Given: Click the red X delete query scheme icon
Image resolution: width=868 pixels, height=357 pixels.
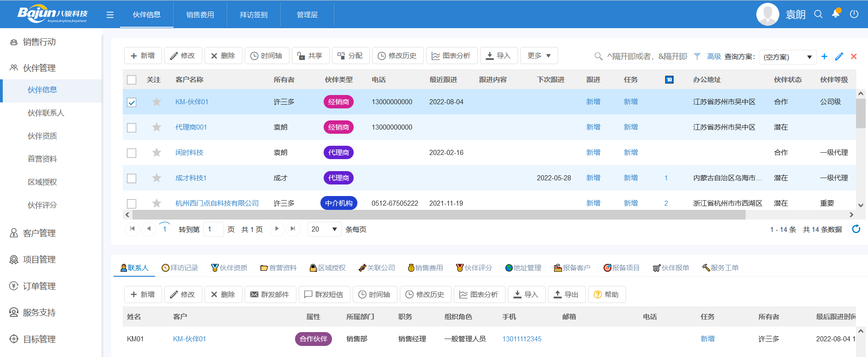Looking at the screenshot, I should click(x=854, y=56).
